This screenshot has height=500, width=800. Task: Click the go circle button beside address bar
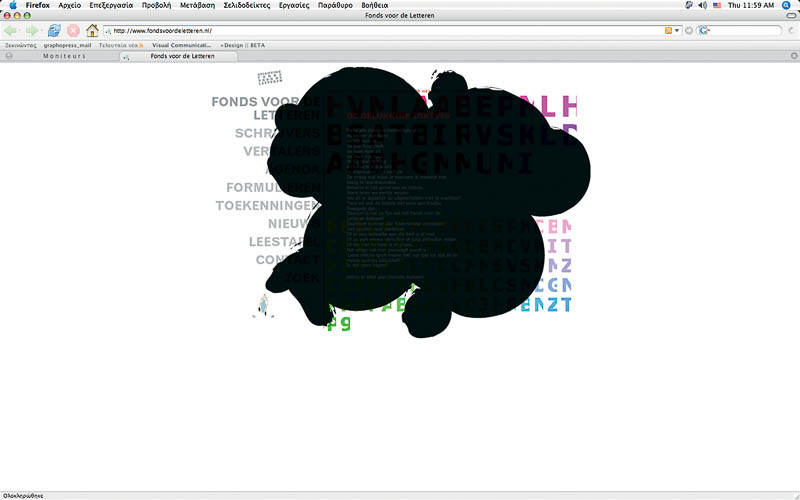[x=689, y=31]
